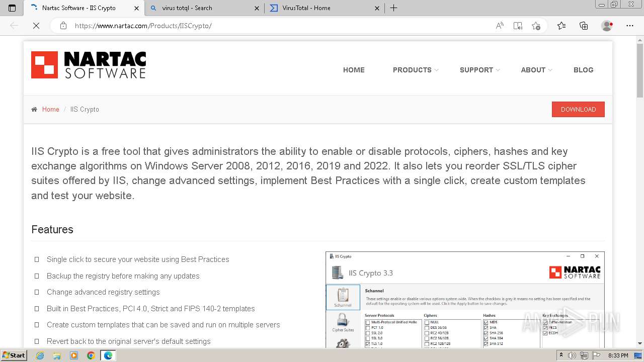Click the scrollbar up arrow
The height and width of the screenshot is (362, 644).
click(640, 39)
